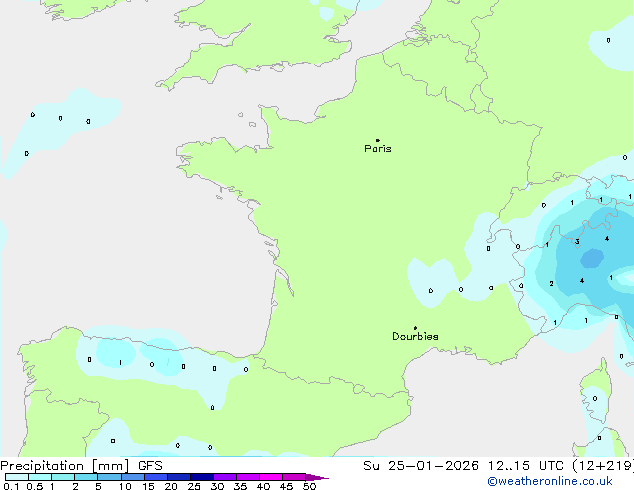Pick the 2–5 mm legend color swatch
The height and width of the screenshot is (490, 634).
pyautogui.click(x=86, y=477)
